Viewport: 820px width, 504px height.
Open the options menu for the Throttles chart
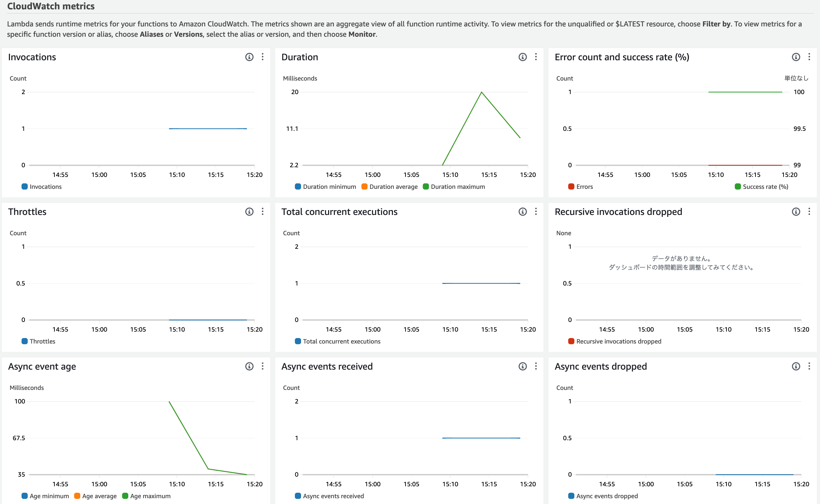[x=263, y=212]
